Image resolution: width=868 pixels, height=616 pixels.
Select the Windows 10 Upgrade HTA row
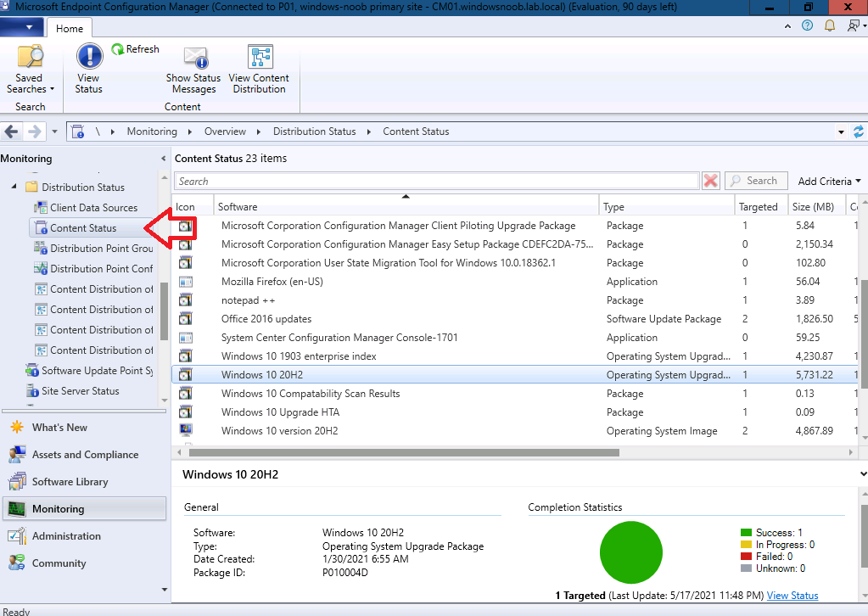tap(514, 412)
